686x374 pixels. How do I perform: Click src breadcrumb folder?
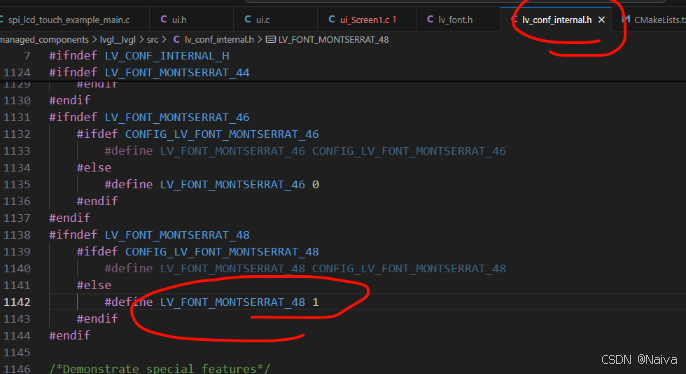[x=152, y=40]
